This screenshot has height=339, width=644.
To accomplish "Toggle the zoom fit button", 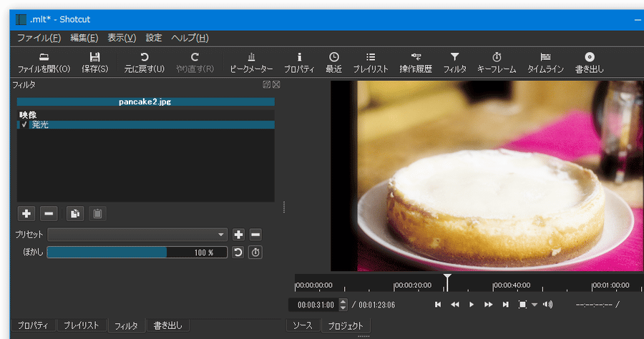I will [x=522, y=305].
